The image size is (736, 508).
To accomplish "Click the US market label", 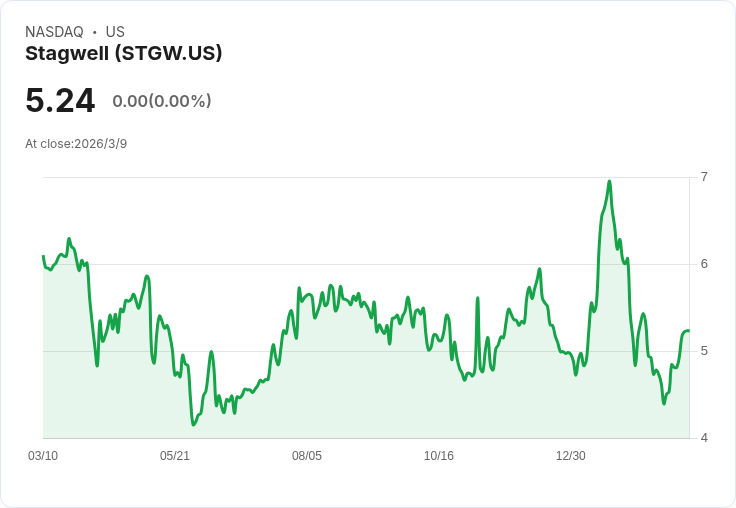I will (115, 32).
